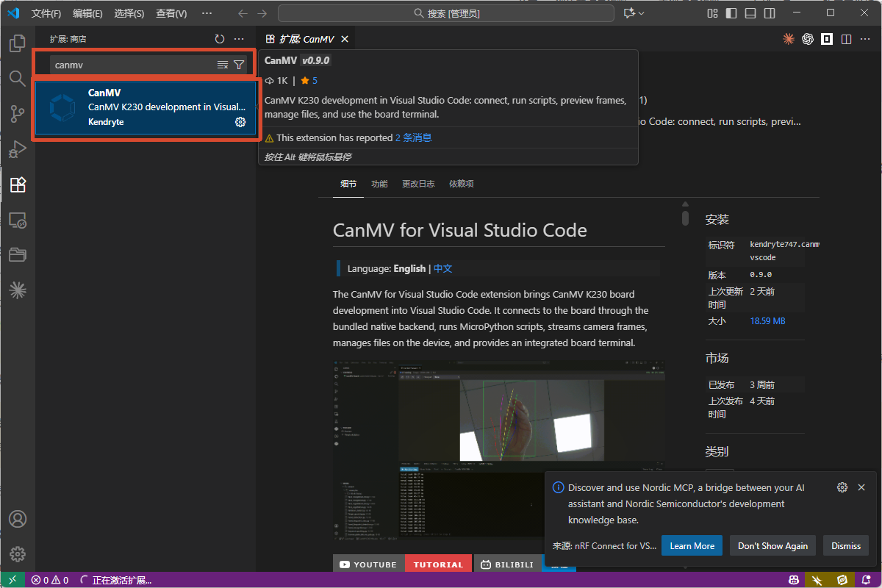The image size is (882, 588).
Task: Open the 编辑(E) menu
Action: pyautogui.click(x=88, y=13)
